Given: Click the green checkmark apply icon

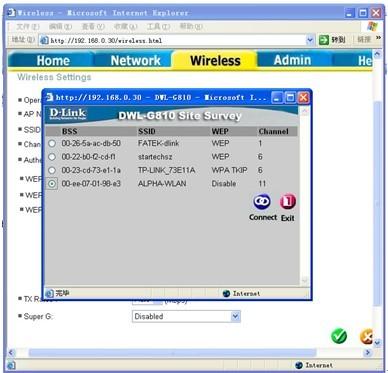Looking at the screenshot, I should pyautogui.click(x=339, y=336).
